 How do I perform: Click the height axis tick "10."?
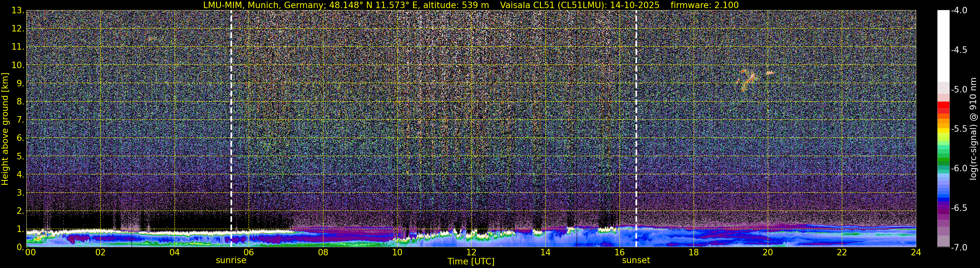[18, 65]
